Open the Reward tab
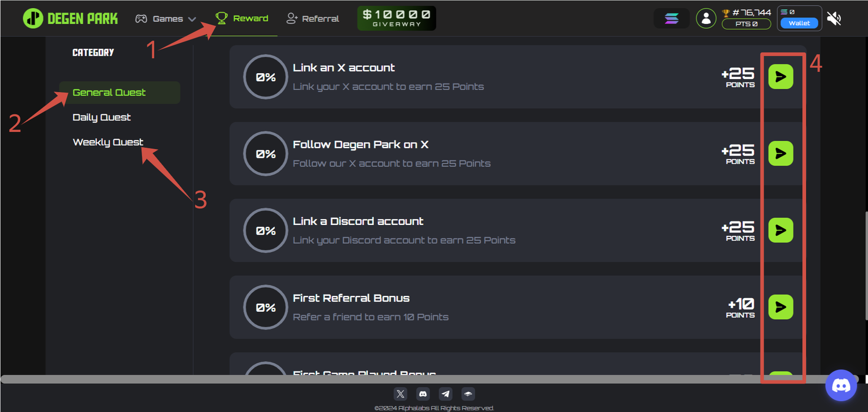Screen dimensions: 868x412 [242, 18]
